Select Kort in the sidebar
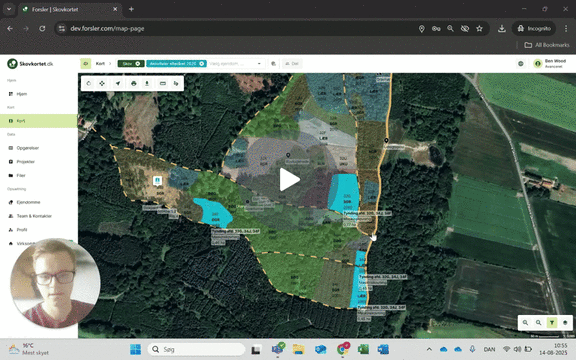 click(x=39, y=121)
